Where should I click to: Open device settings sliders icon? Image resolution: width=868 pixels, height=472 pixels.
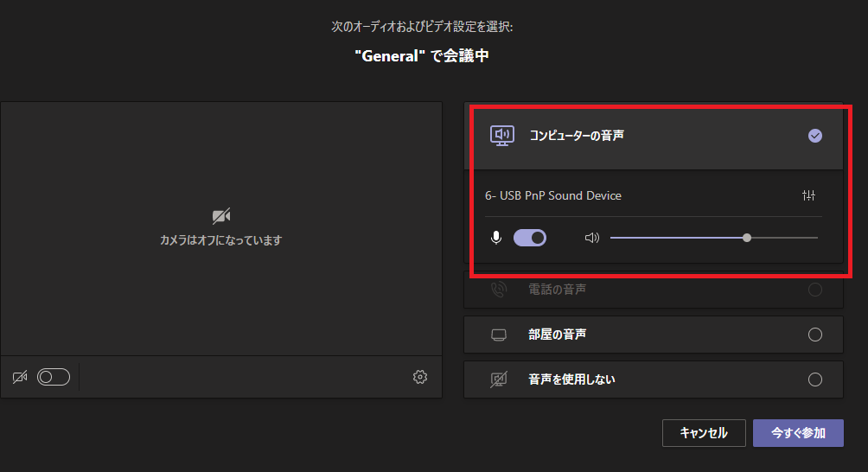coord(808,195)
